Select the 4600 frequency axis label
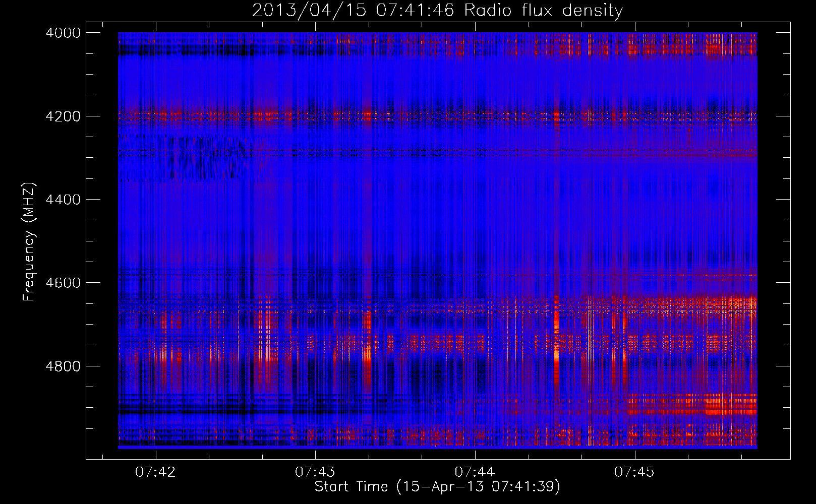 [63, 283]
